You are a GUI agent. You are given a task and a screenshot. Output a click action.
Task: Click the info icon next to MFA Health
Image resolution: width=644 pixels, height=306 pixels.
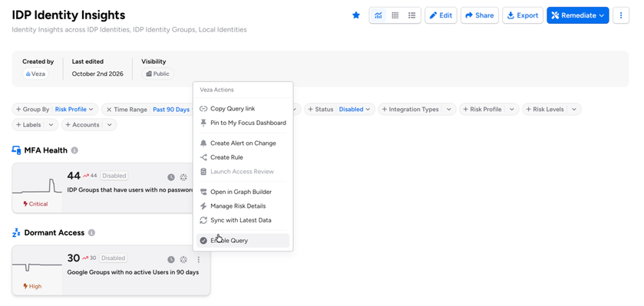(74, 150)
